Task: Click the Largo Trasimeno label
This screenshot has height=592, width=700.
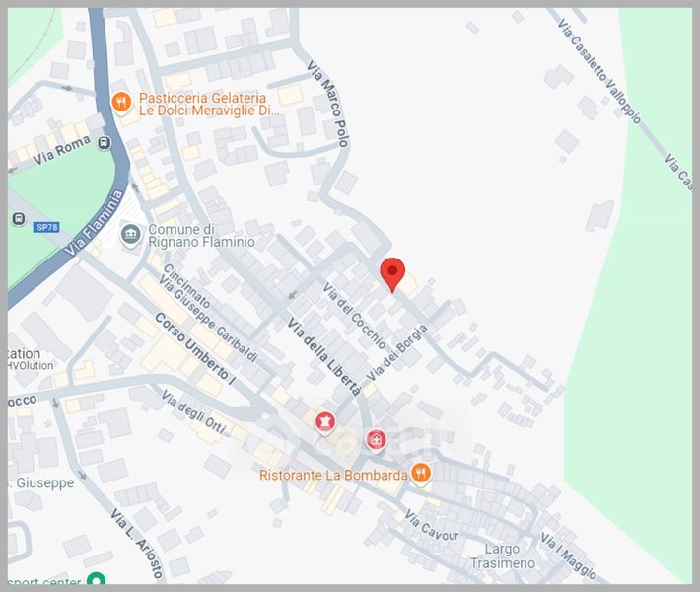Action: (x=510, y=555)
